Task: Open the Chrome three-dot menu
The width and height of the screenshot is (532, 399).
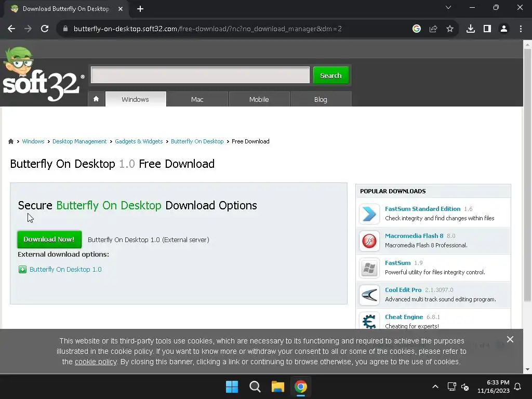Action: pos(521,29)
